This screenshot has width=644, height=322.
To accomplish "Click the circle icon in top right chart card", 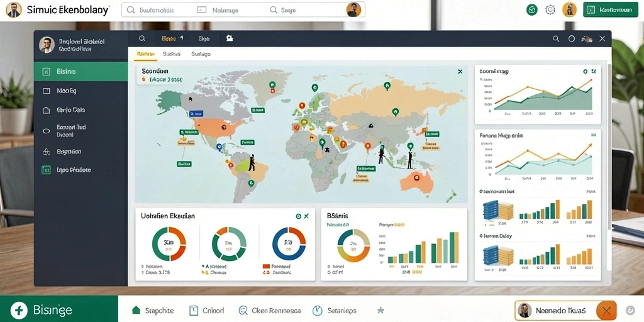I will (586, 72).
